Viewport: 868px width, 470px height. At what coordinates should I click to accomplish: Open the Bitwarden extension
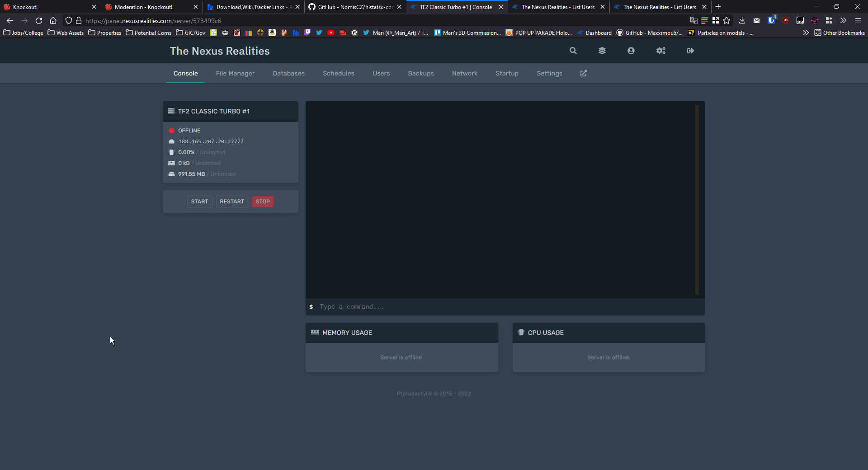(x=772, y=20)
